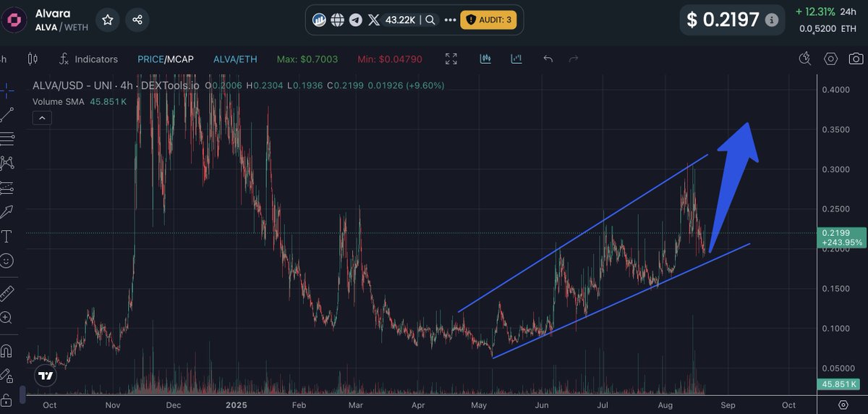868x414 pixels.
Task: Click the second bar-chart toolbar icon
Action: pyautogui.click(x=516, y=59)
